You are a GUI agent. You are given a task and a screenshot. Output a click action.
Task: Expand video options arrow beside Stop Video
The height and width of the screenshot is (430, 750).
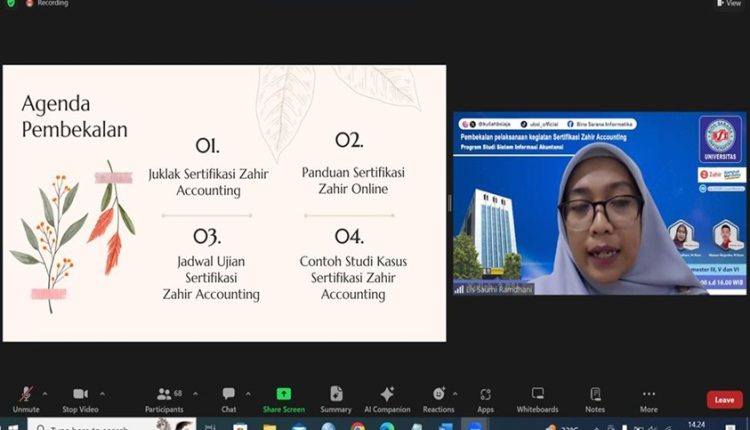[x=102, y=394]
